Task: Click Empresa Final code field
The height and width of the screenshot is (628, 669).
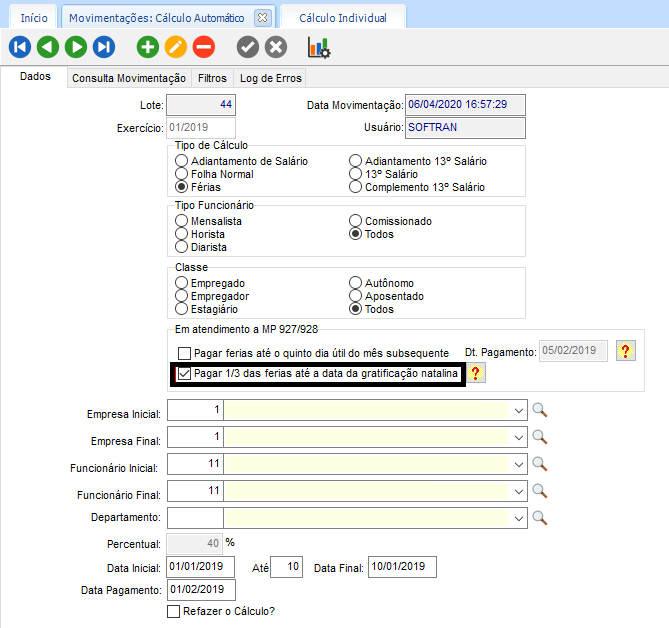Action: tap(195, 437)
